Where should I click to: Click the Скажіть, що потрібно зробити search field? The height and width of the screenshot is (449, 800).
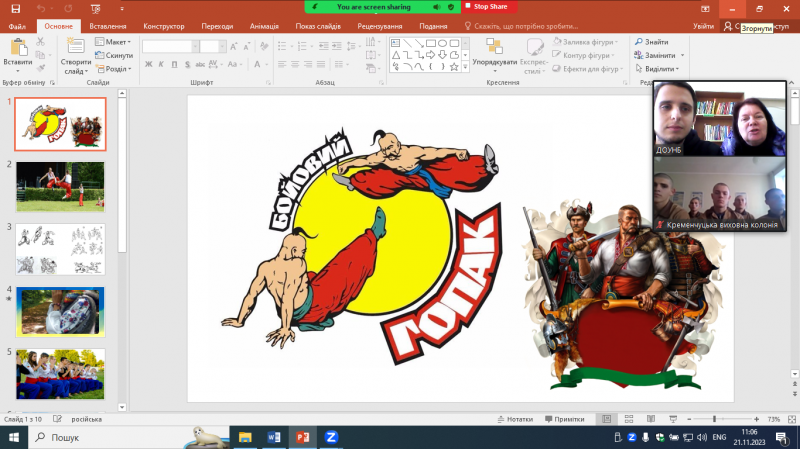(x=521, y=26)
